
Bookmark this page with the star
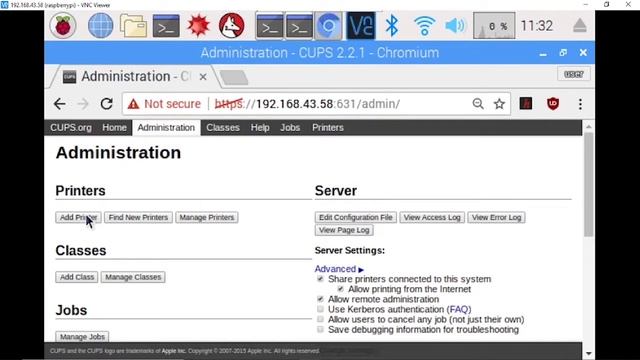(x=499, y=104)
